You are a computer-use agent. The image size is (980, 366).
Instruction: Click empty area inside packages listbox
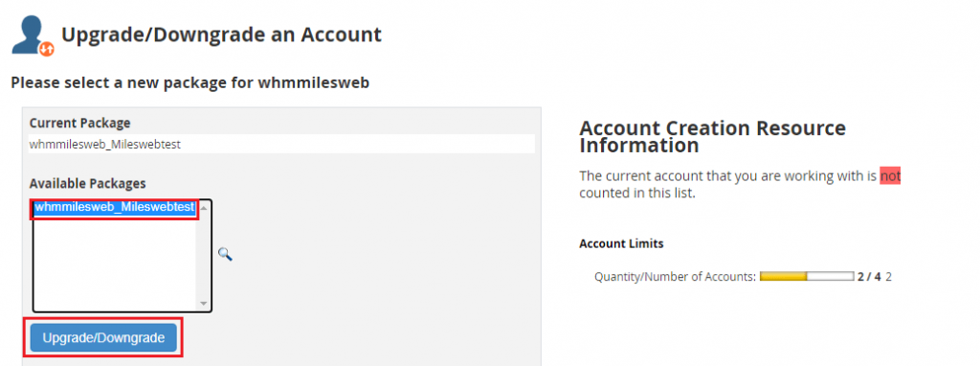(x=115, y=262)
